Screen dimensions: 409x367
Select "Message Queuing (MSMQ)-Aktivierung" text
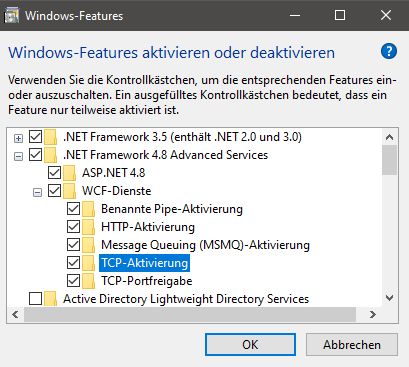[x=206, y=245]
